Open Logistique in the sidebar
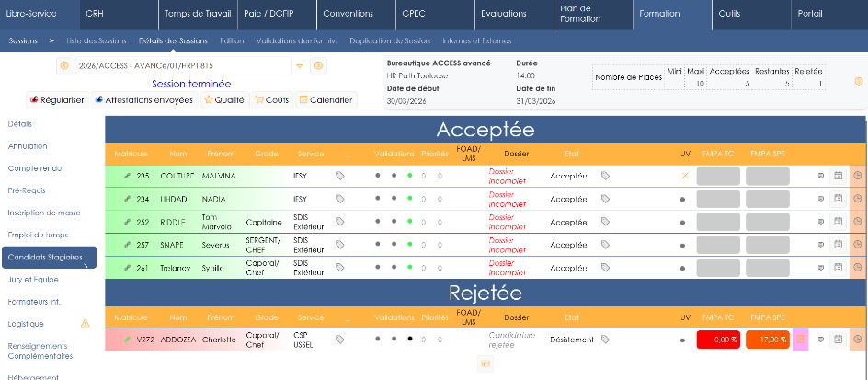Viewport: 868px width, 380px height. pyautogui.click(x=26, y=324)
